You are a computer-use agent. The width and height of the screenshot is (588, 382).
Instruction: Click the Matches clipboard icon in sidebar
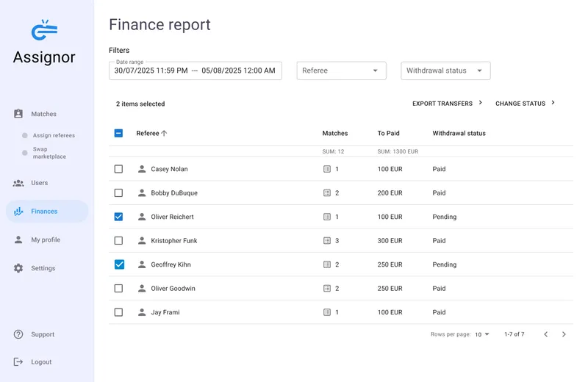coord(18,114)
